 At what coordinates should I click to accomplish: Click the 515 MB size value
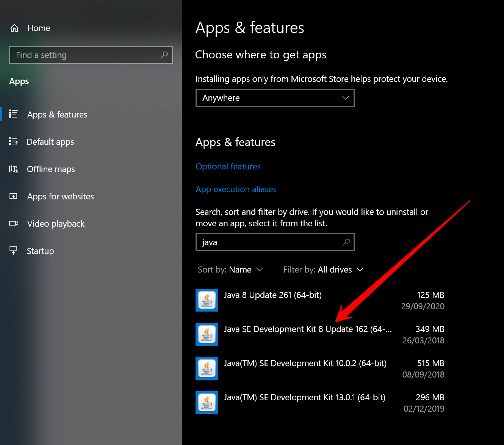[430, 363]
